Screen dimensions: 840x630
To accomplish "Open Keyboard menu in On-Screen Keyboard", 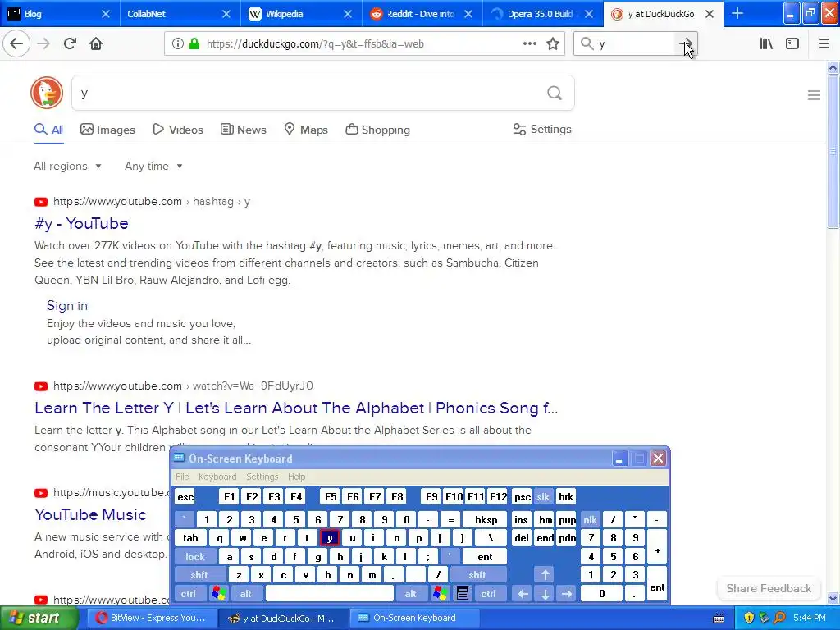I will click(217, 477).
